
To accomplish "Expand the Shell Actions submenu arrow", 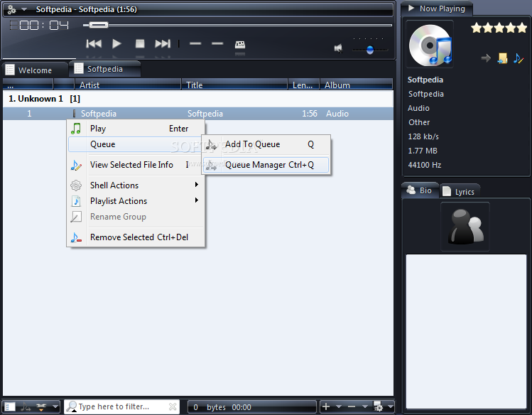I will [197, 185].
